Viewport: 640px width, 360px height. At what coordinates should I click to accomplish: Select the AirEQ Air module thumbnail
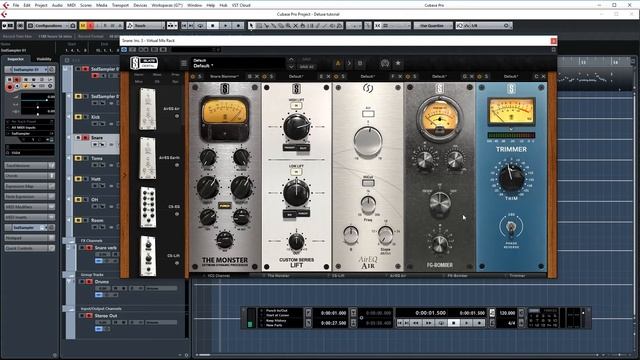tap(147, 109)
